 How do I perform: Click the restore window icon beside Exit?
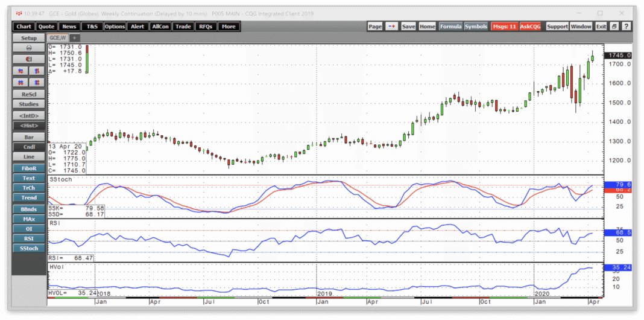point(614,27)
